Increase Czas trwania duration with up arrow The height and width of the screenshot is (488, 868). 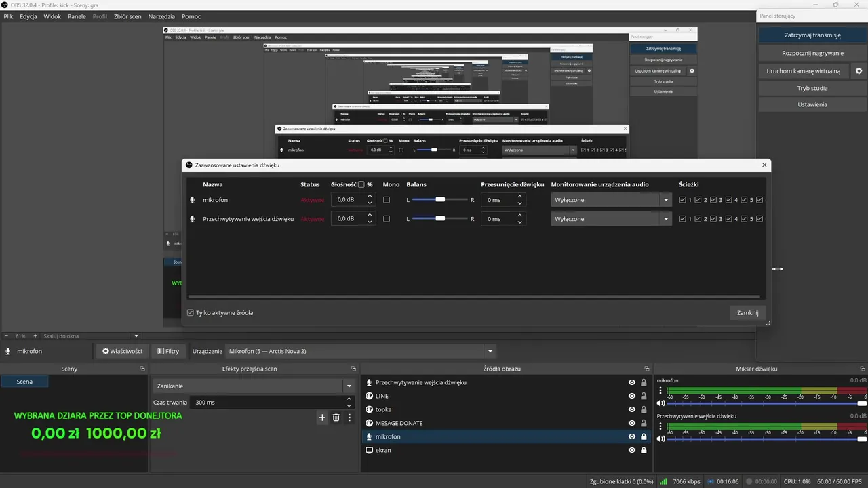pyautogui.click(x=349, y=399)
